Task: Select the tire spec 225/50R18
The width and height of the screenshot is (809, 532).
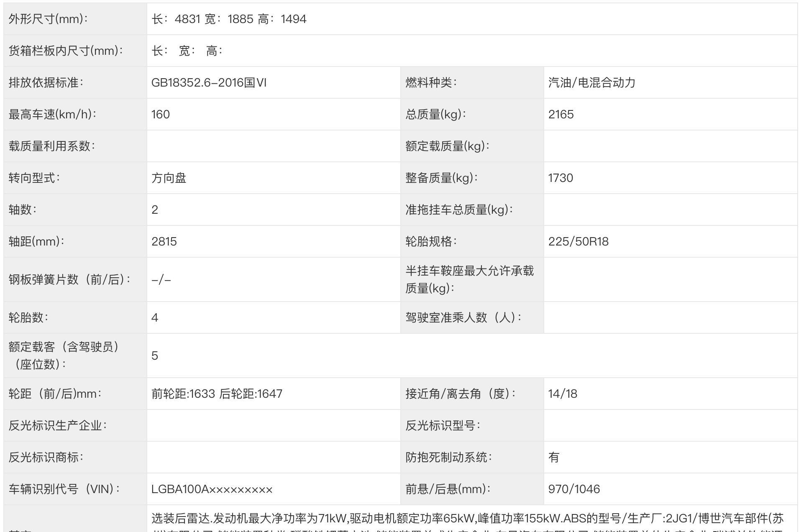Action: tap(579, 242)
